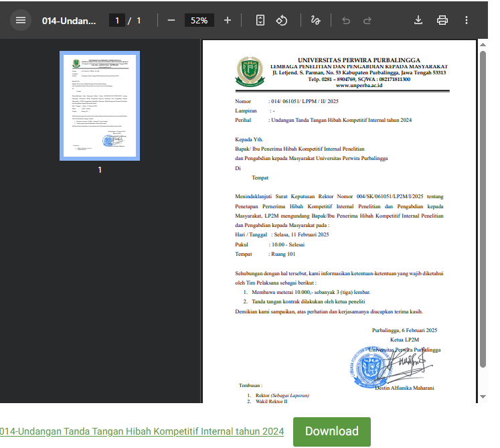Select the page 1 thumbnail

coord(100,106)
